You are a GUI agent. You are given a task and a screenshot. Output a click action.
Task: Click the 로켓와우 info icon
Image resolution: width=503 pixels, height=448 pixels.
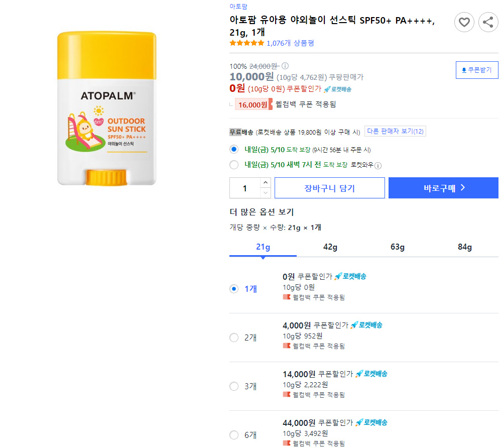[378, 166]
